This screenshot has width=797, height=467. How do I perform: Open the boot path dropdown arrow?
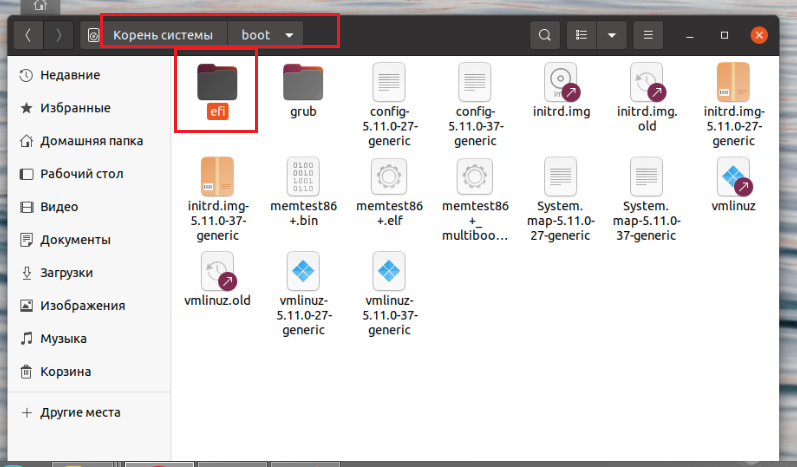pyautogui.click(x=289, y=35)
